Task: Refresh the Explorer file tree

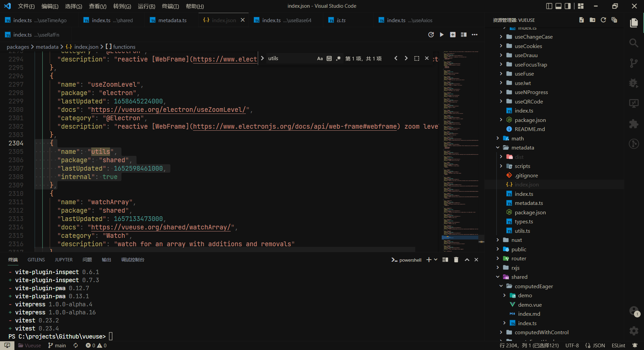Action: click(x=603, y=20)
